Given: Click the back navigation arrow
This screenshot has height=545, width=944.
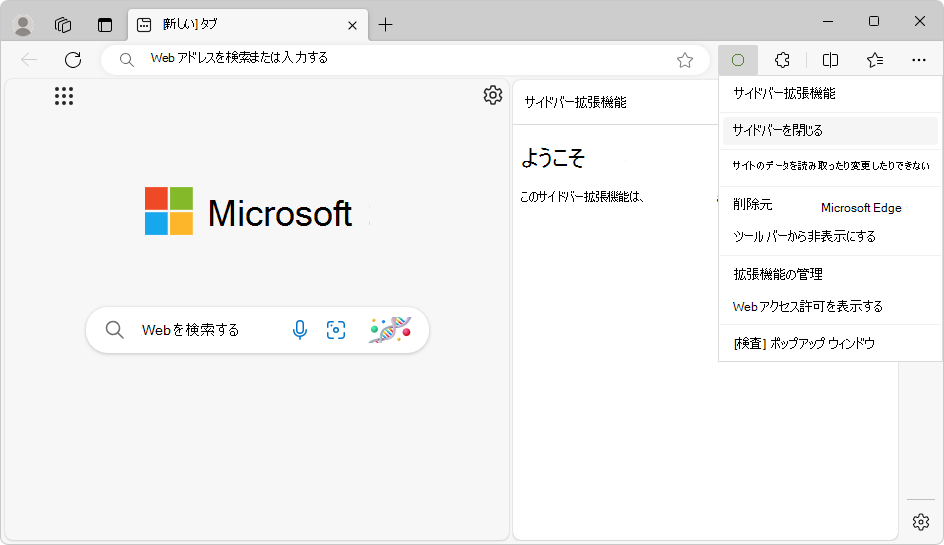Looking at the screenshot, I should click(29, 60).
